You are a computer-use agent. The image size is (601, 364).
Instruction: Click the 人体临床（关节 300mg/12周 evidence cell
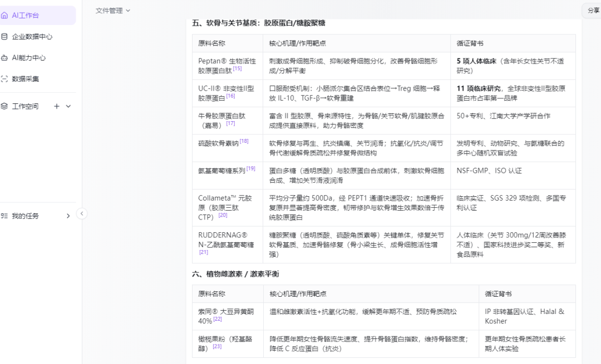[513, 245]
